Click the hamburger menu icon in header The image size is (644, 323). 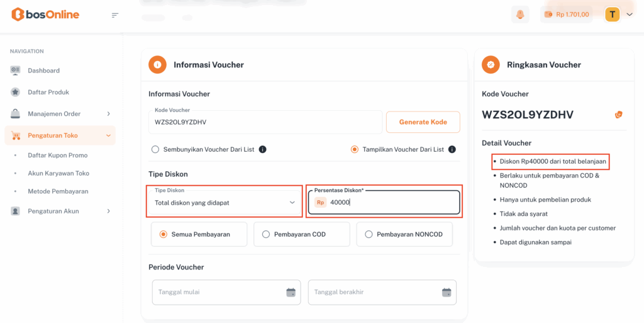pyautogui.click(x=114, y=15)
